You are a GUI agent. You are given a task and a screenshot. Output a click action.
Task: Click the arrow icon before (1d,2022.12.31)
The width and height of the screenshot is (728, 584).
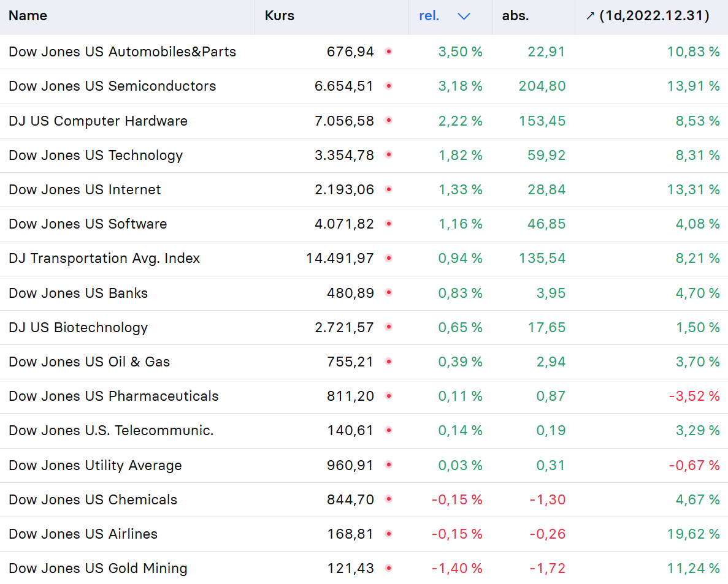(x=590, y=16)
